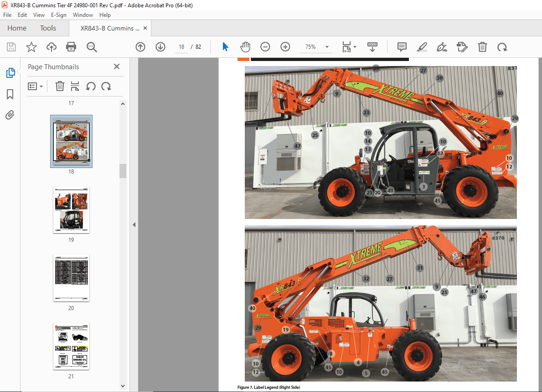Open the Attachments panel
Image resolution: width=542 pixels, height=392 pixels.
10,115
